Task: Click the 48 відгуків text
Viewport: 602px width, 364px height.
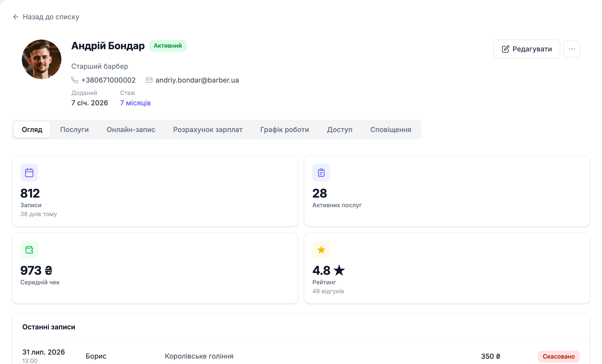Action: 328,291
